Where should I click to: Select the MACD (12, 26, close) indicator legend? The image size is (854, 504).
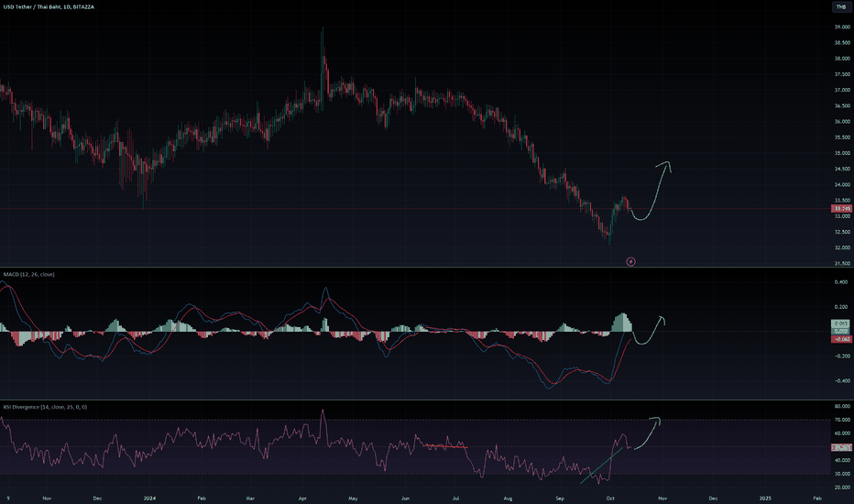click(x=29, y=275)
